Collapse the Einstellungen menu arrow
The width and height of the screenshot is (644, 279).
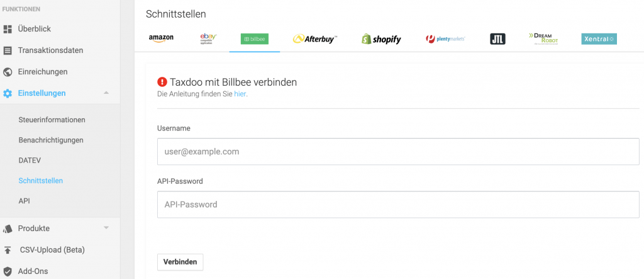106,93
